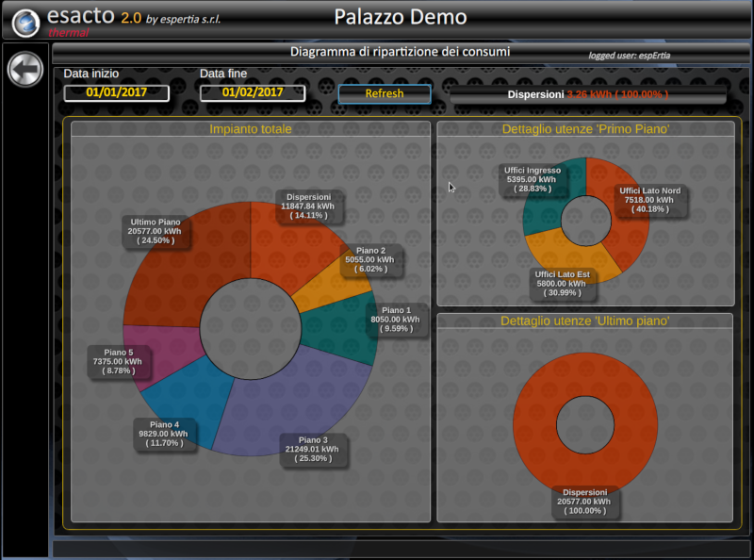
Task: Click the 'Data fine' label
Action: tap(223, 74)
